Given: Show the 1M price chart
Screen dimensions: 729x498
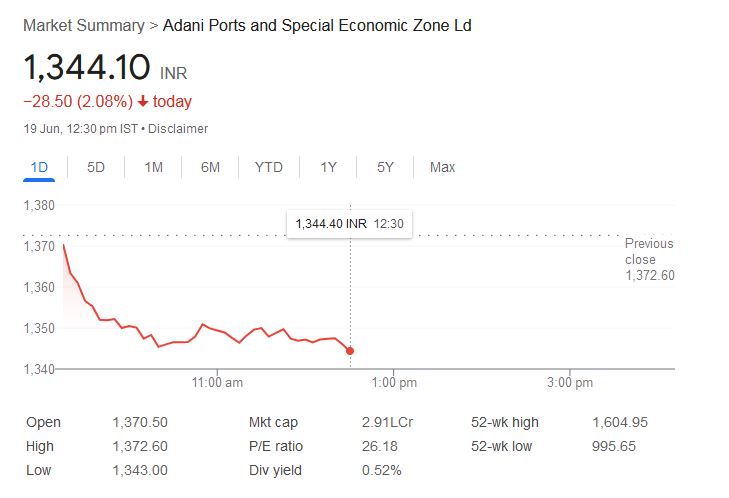Looking at the screenshot, I should click(153, 167).
